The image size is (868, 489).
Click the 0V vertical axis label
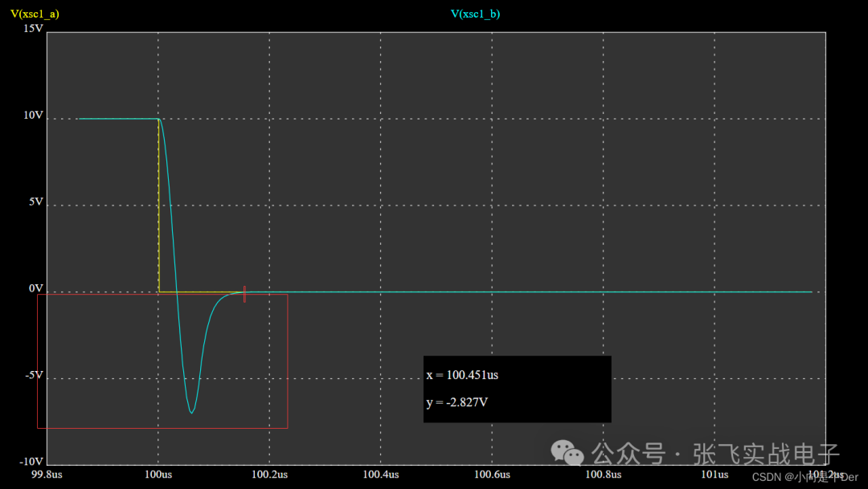coord(36,288)
